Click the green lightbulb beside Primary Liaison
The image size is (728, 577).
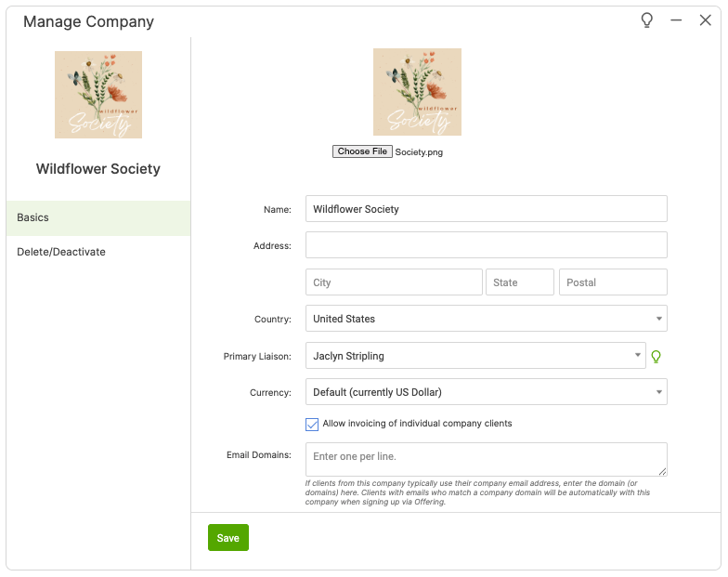pyautogui.click(x=656, y=356)
